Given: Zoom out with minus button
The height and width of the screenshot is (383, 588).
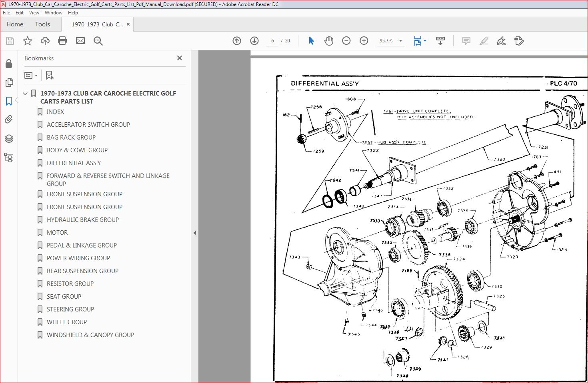Looking at the screenshot, I should [x=346, y=41].
